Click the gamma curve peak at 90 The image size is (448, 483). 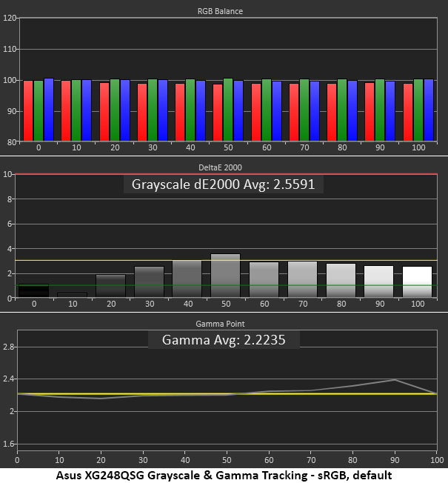tap(395, 380)
